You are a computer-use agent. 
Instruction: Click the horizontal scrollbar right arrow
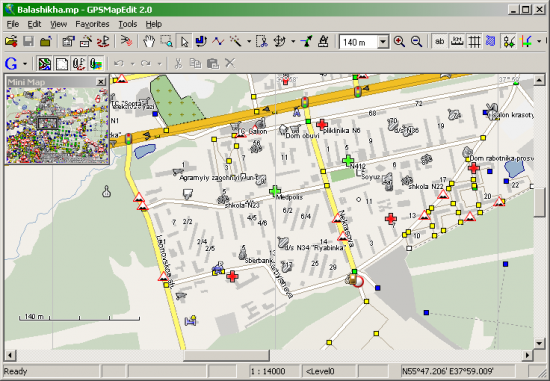coord(527,355)
